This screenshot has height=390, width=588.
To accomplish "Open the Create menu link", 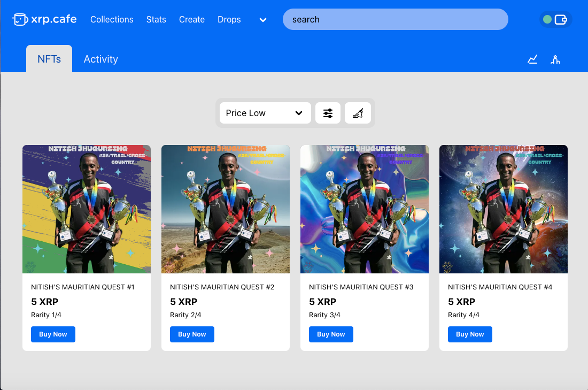I will (192, 19).
